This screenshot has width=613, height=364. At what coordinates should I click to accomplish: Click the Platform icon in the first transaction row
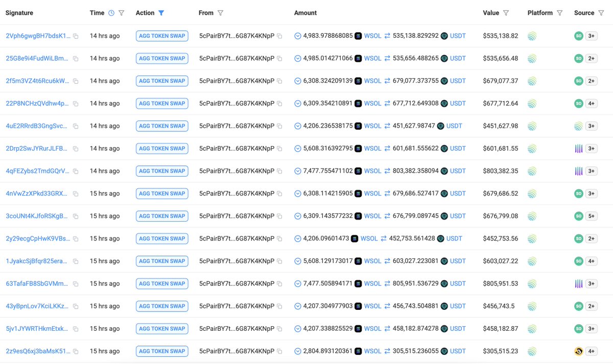[x=531, y=36]
